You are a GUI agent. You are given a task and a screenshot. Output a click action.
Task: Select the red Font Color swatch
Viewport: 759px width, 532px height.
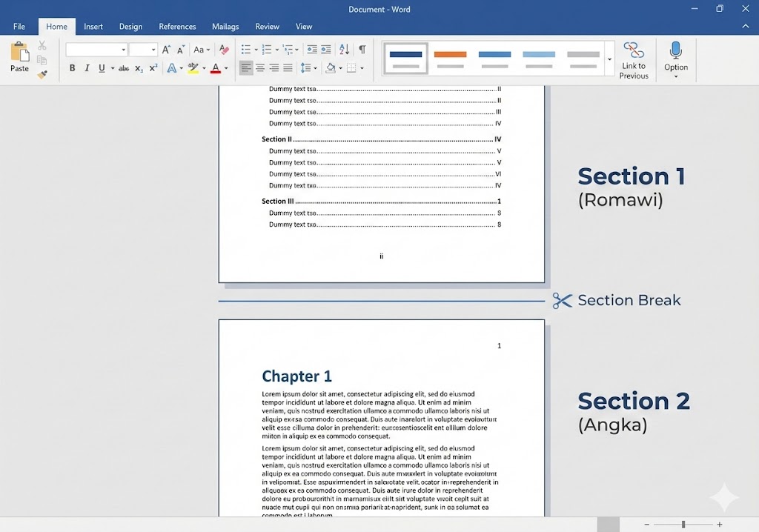click(x=216, y=67)
